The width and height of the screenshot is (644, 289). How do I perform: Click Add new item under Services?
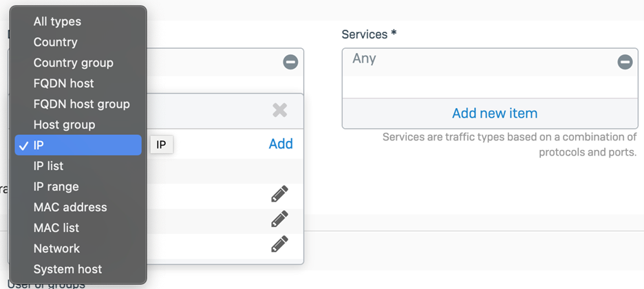pyautogui.click(x=494, y=113)
